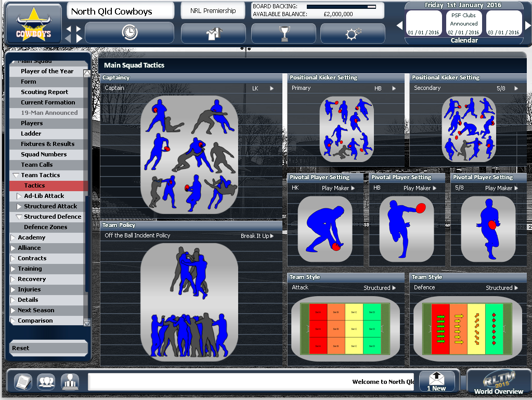
Task: Select the 02/01/2016 PSF Clubs Announced date
Action: (463, 23)
